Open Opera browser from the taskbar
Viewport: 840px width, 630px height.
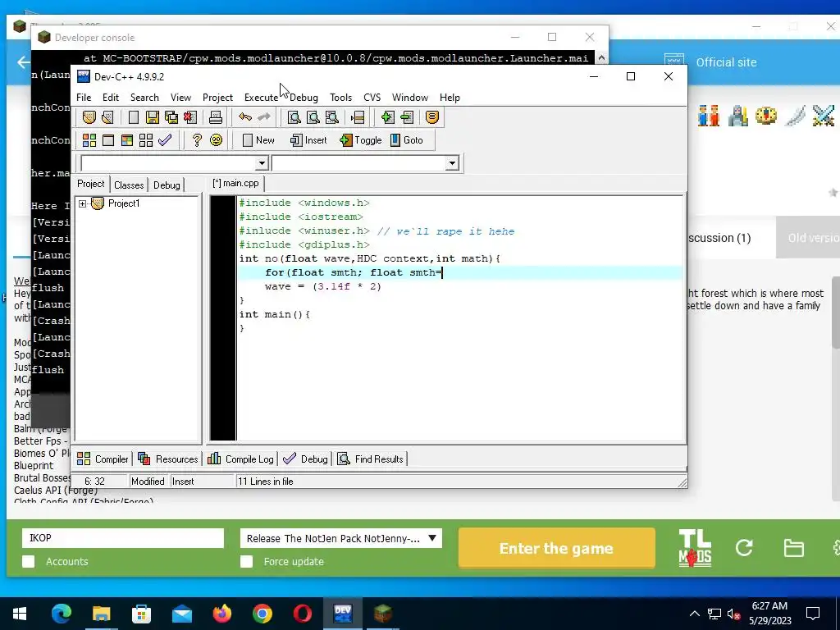coord(302,614)
